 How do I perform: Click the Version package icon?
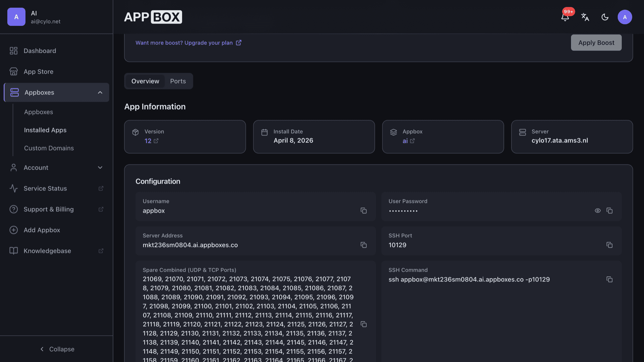pos(136,132)
